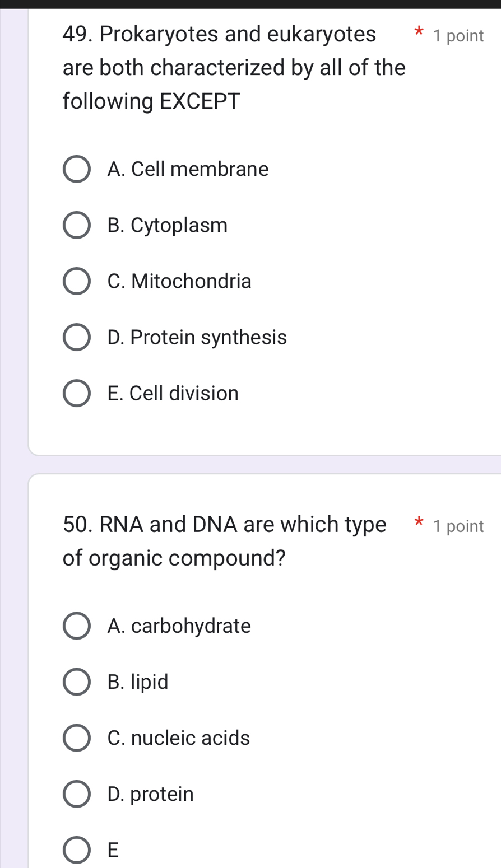Select the lipid radio button
The width and height of the screenshot is (501, 868).
pos(76,682)
